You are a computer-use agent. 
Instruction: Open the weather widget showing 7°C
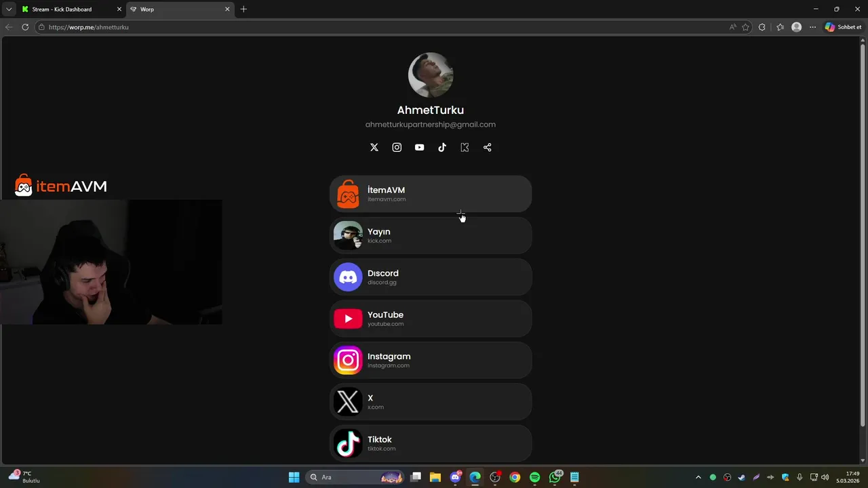(25, 477)
